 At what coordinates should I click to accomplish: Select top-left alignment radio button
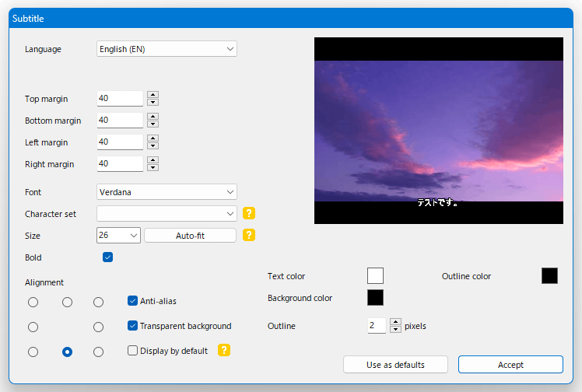(33, 303)
